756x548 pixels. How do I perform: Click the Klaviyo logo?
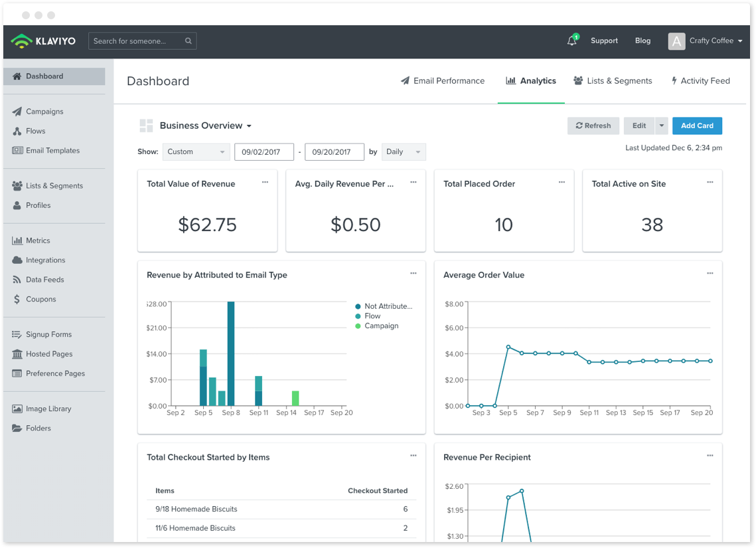43,41
